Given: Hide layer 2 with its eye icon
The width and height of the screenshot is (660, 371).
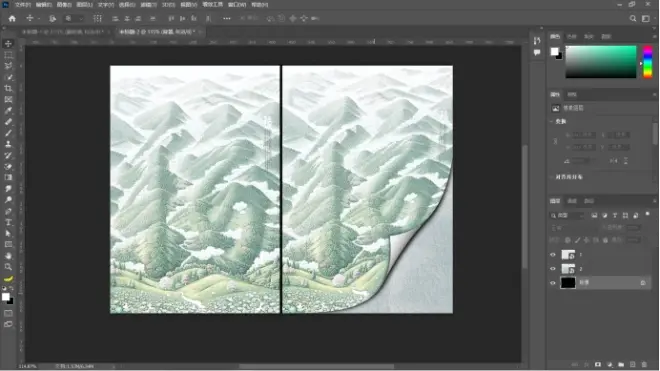Looking at the screenshot, I should [x=553, y=269].
